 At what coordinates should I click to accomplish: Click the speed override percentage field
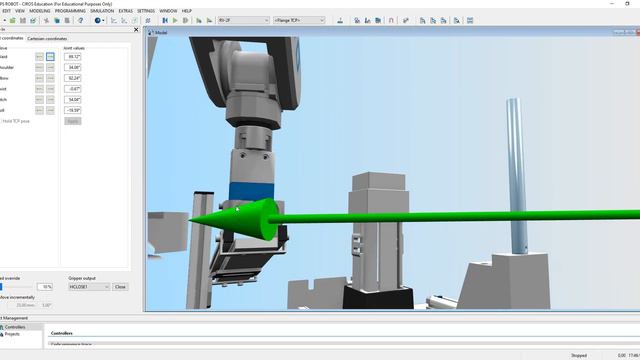click(x=45, y=287)
